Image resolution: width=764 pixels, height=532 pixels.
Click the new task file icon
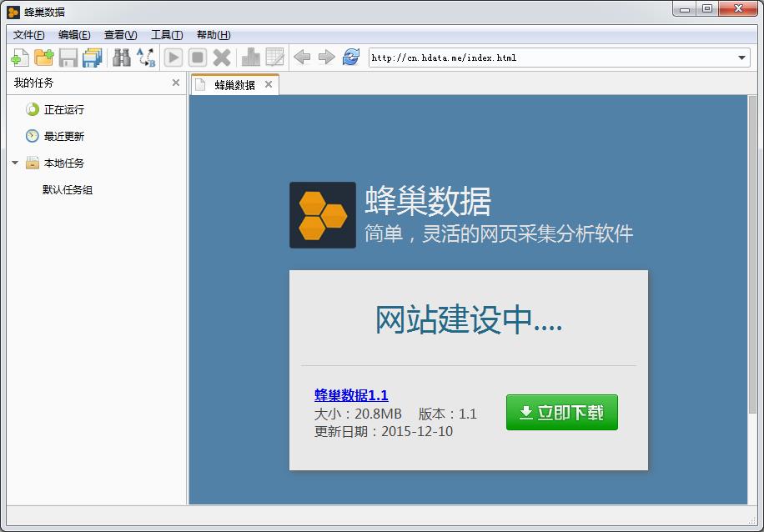19,58
